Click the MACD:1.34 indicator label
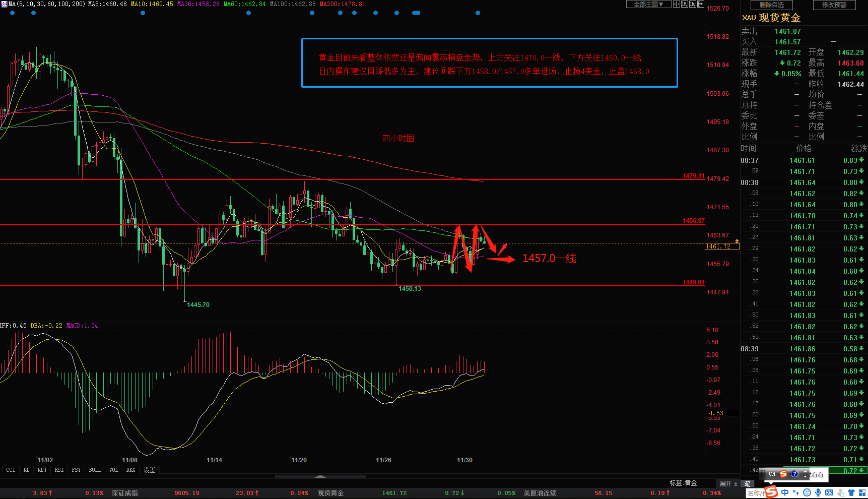This screenshot has height=499, width=868. (82, 326)
